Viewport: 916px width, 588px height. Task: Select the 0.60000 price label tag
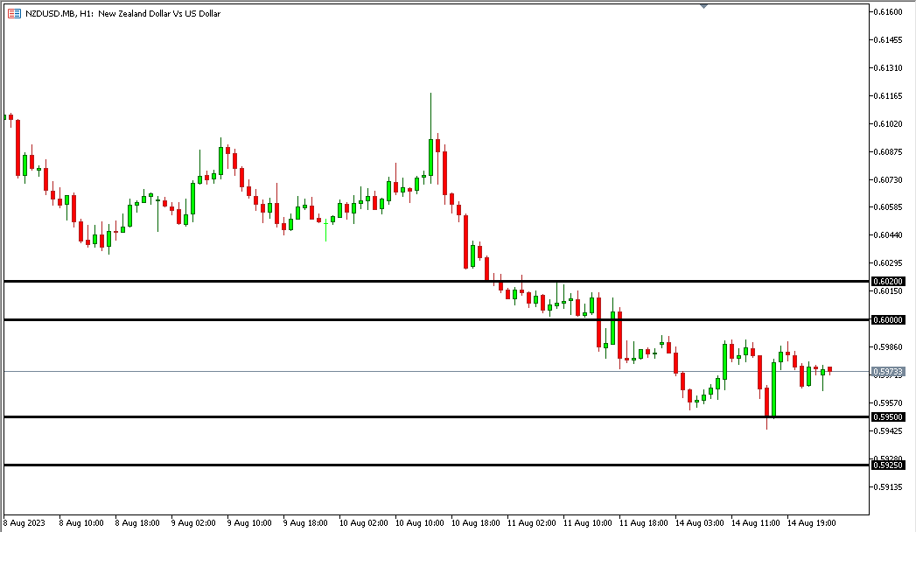887,320
